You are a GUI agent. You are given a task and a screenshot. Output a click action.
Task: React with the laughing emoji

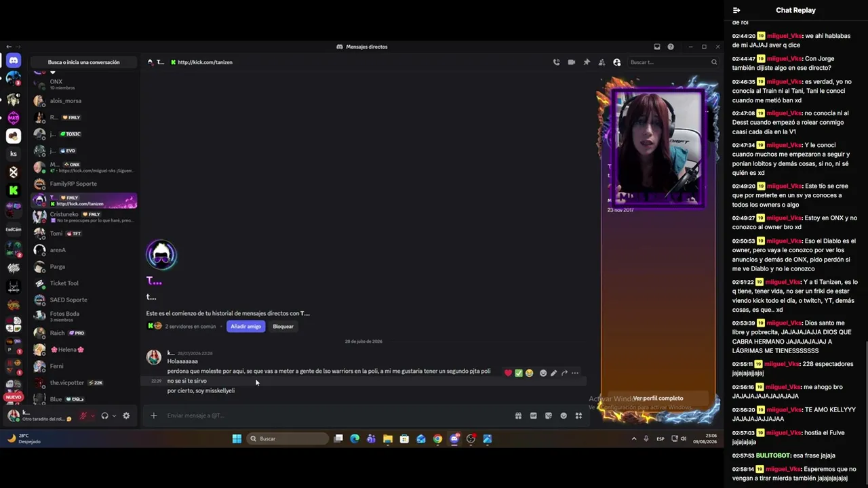pyautogui.click(x=530, y=373)
